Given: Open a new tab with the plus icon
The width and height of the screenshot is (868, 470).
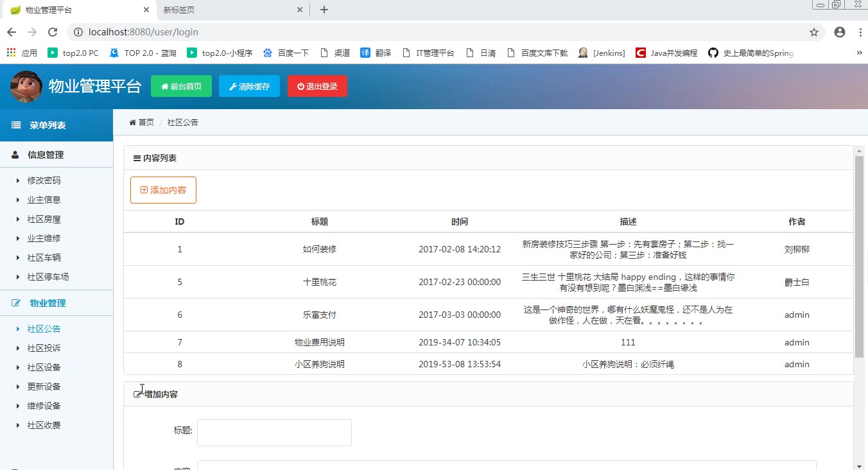Looking at the screenshot, I should [x=324, y=10].
